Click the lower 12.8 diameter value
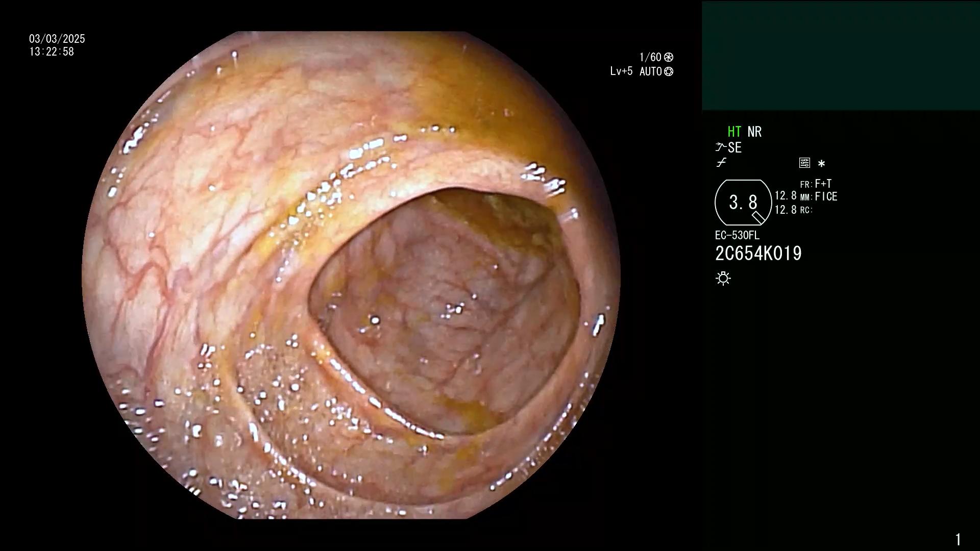The image size is (980, 551). [x=786, y=210]
